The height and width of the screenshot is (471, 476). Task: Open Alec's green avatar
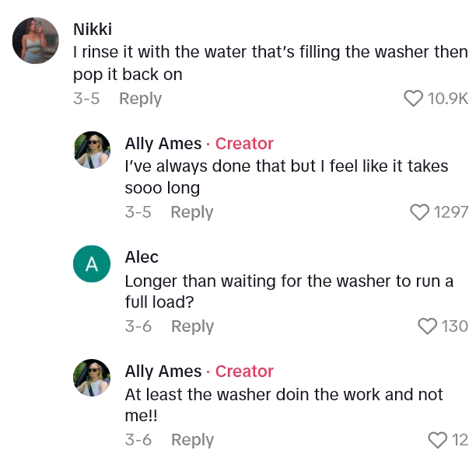click(92, 263)
